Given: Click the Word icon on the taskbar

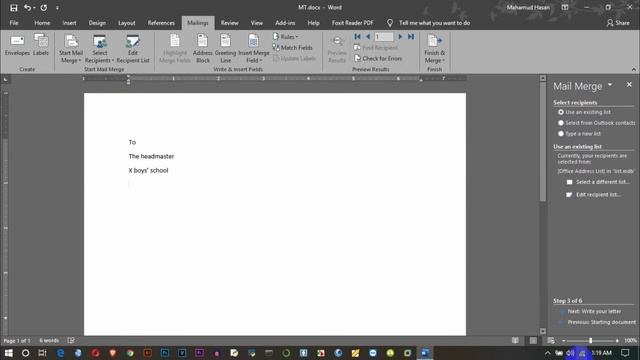Looking at the screenshot, I should [425, 353].
